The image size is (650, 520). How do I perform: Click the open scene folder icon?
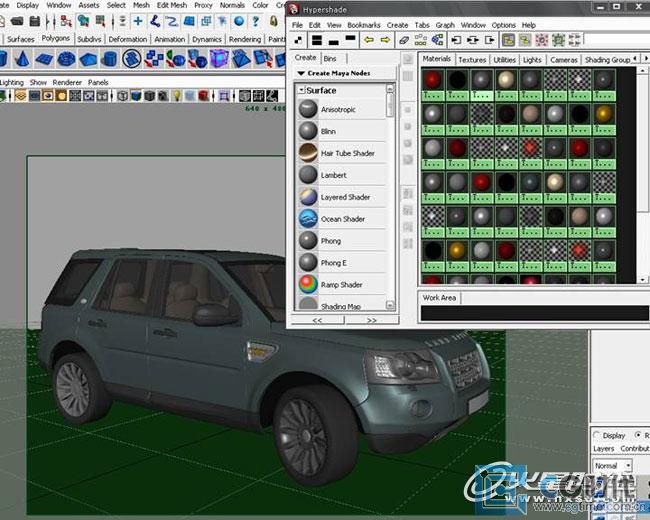(x=17, y=21)
